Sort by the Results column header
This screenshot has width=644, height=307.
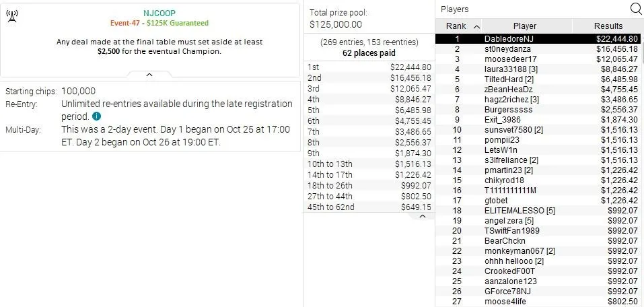coord(607,26)
